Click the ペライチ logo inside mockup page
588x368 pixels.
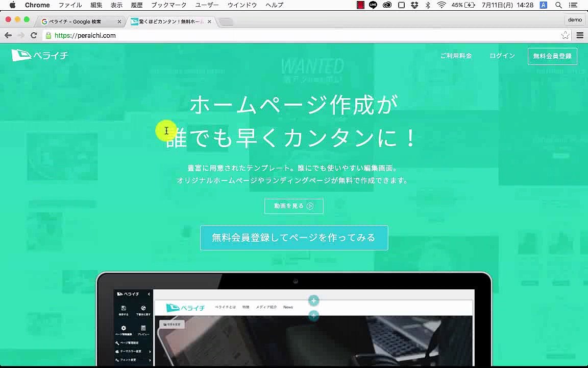(x=185, y=308)
